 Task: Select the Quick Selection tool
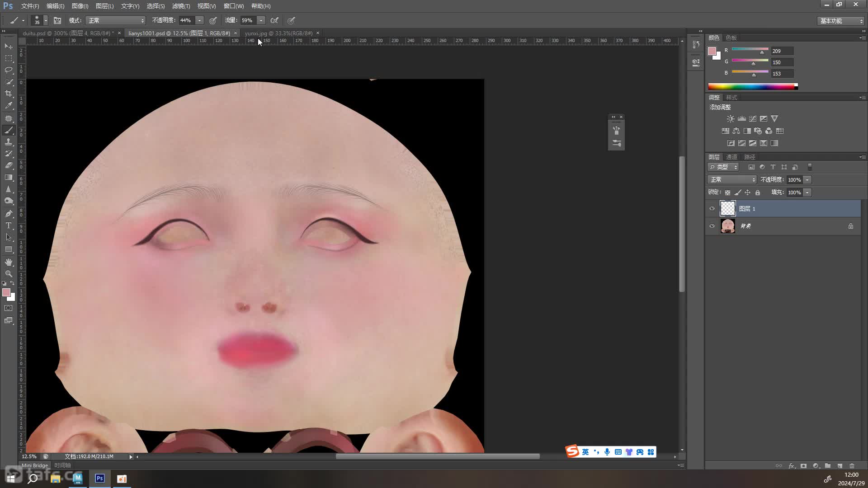pos(9,82)
